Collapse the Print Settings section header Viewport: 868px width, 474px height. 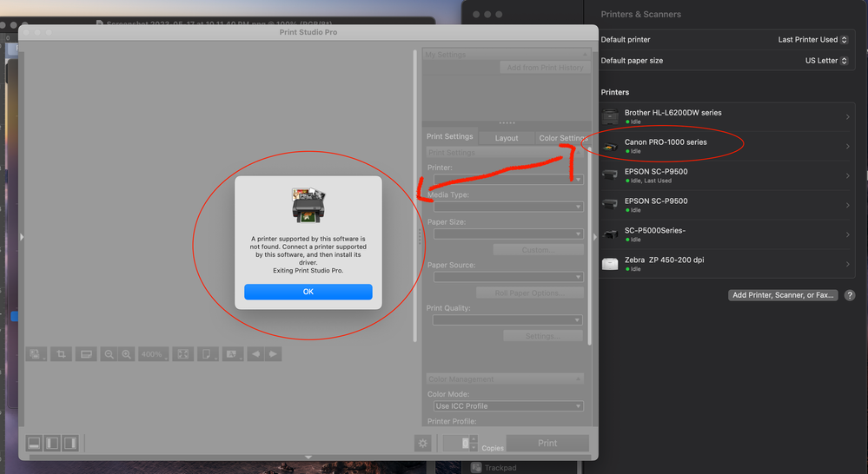pyautogui.click(x=505, y=153)
